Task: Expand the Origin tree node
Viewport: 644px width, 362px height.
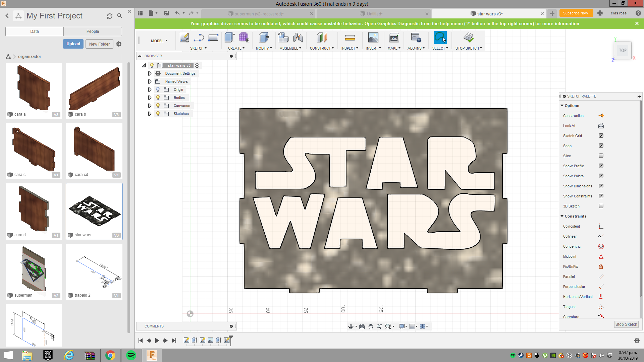Action: pos(150,89)
